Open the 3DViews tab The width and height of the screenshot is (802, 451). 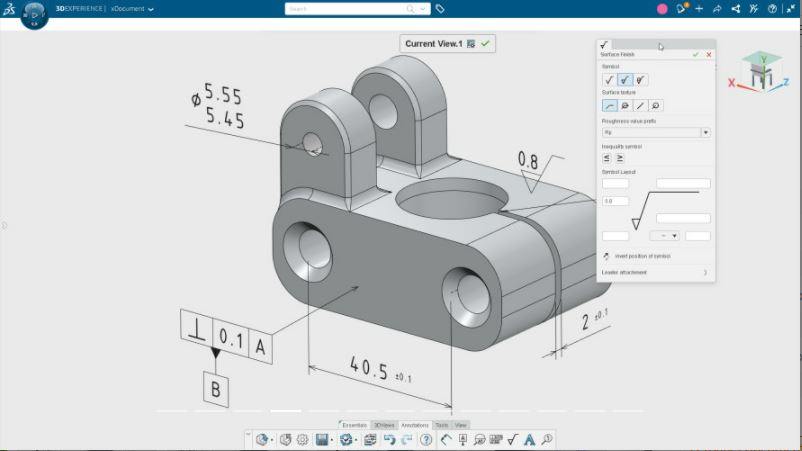[384, 425]
